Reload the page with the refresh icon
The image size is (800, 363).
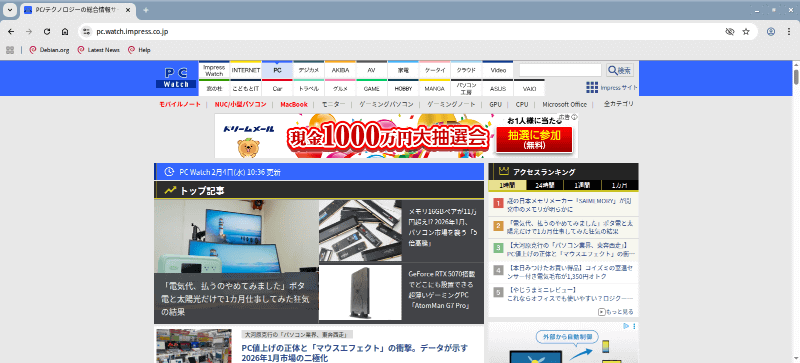point(47,32)
